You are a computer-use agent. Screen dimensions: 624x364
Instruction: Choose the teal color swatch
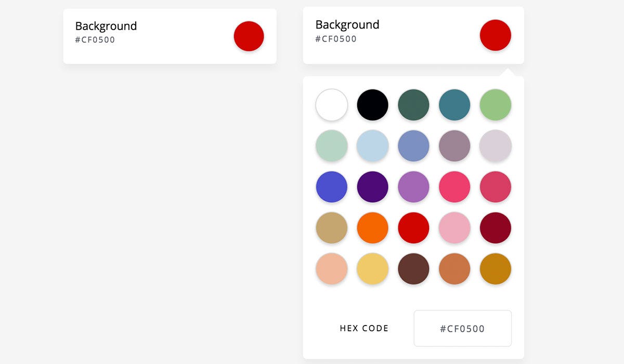(x=454, y=105)
